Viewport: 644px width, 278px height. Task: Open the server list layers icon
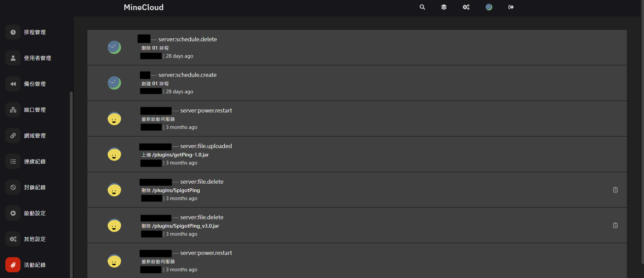coord(444,7)
